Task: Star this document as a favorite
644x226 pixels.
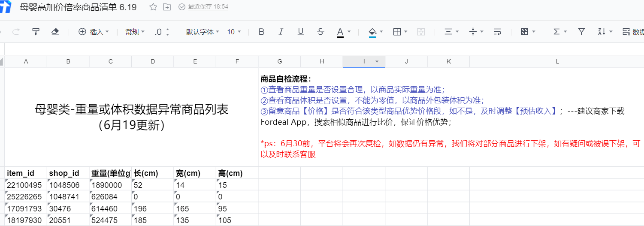Action: pos(153,7)
